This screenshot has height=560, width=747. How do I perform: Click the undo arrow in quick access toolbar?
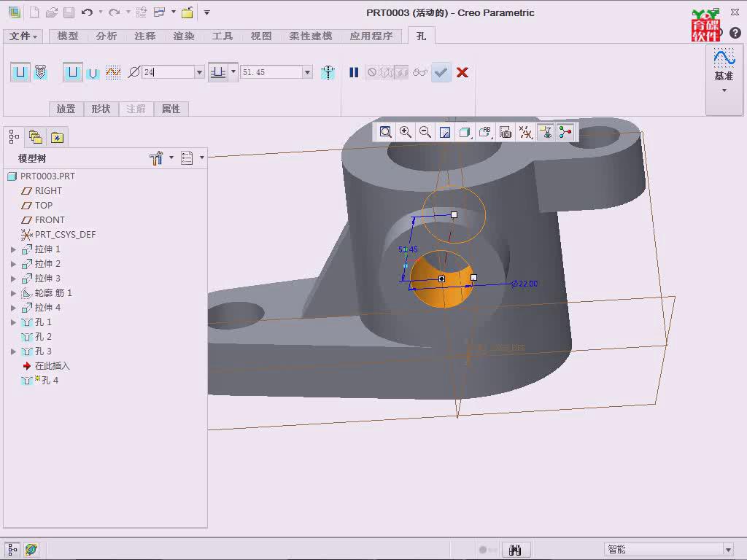pyautogui.click(x=87, y=12)
